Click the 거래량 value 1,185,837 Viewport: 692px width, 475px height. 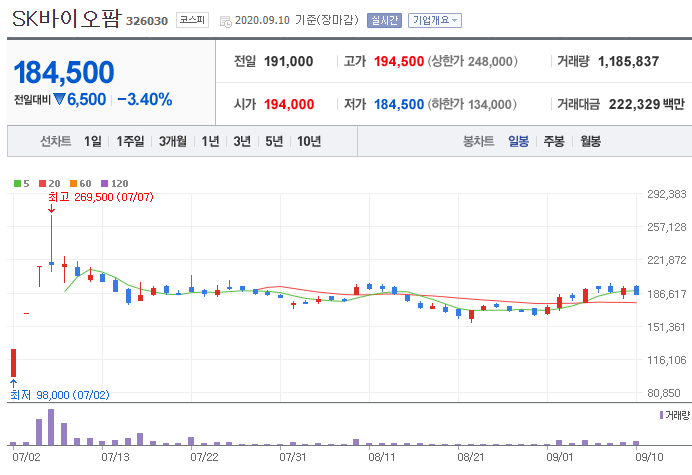(628, 61)
